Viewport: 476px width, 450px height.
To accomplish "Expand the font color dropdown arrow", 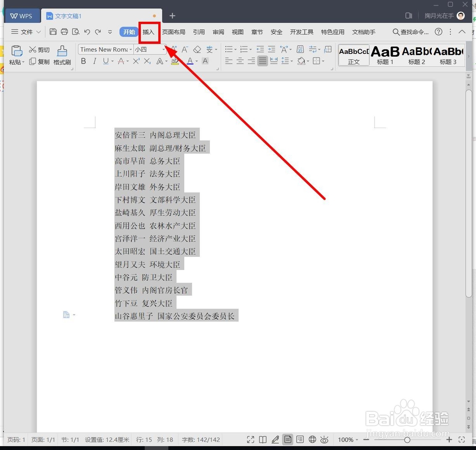I will [197, 61].
